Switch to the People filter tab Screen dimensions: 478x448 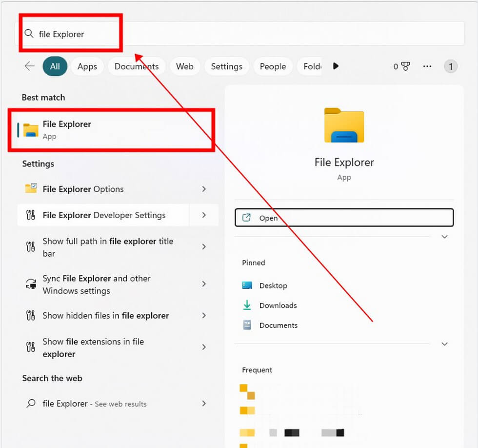[273, 66]
